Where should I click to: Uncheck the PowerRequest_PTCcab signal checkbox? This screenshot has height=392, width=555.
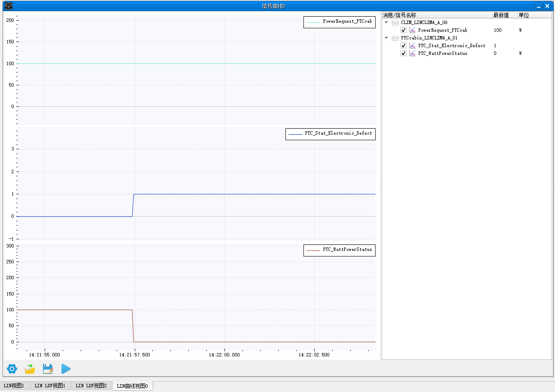[x=403, y=30]
